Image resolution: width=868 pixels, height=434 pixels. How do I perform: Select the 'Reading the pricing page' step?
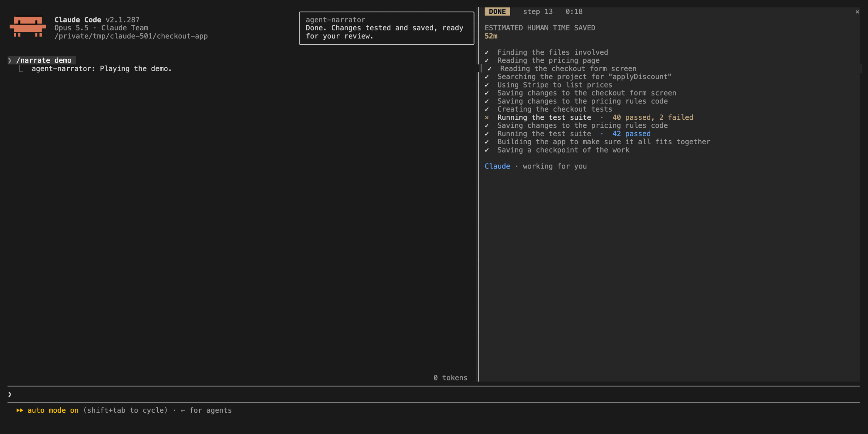click(x=548, y=60)
